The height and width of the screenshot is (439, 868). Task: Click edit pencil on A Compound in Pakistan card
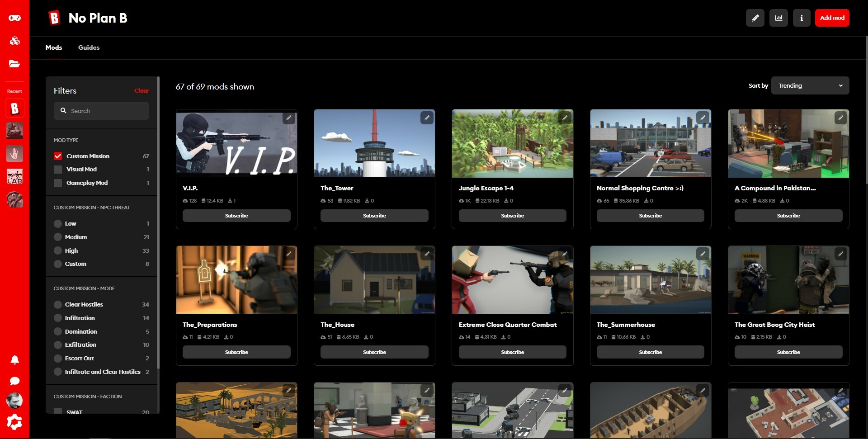pyautogui.click(x=840, y=118)
